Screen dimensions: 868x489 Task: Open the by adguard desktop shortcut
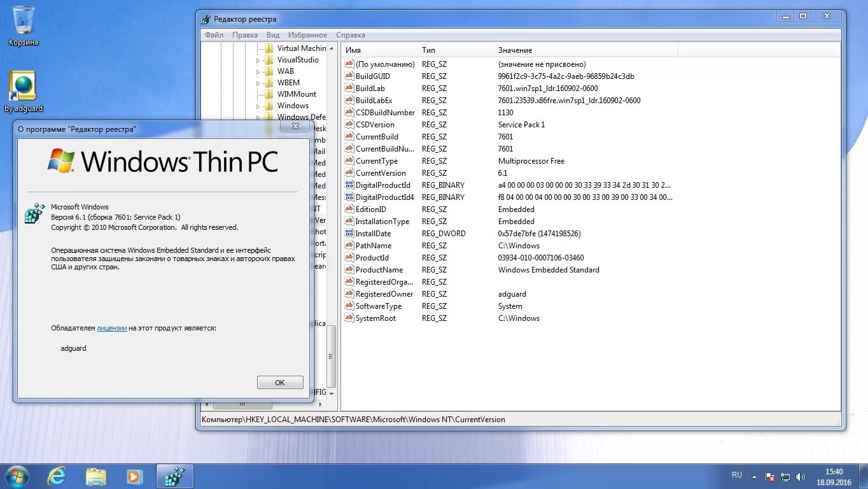click(24, 92)
